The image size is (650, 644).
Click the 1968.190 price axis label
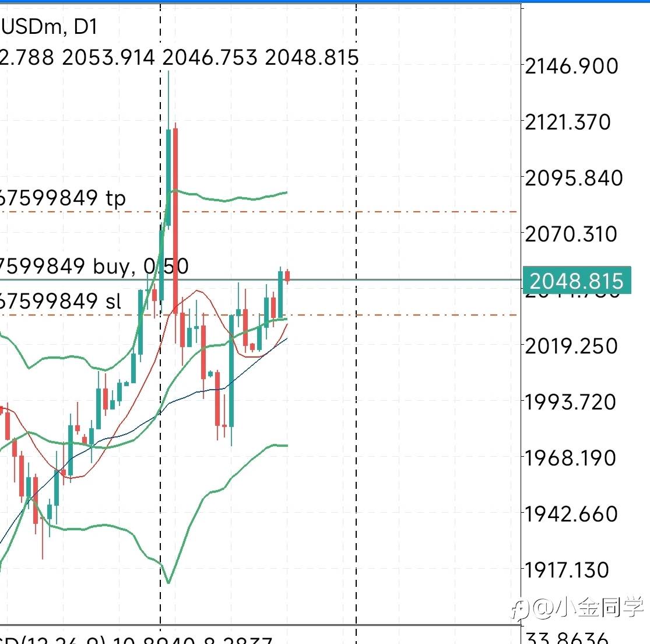point(570,459)
